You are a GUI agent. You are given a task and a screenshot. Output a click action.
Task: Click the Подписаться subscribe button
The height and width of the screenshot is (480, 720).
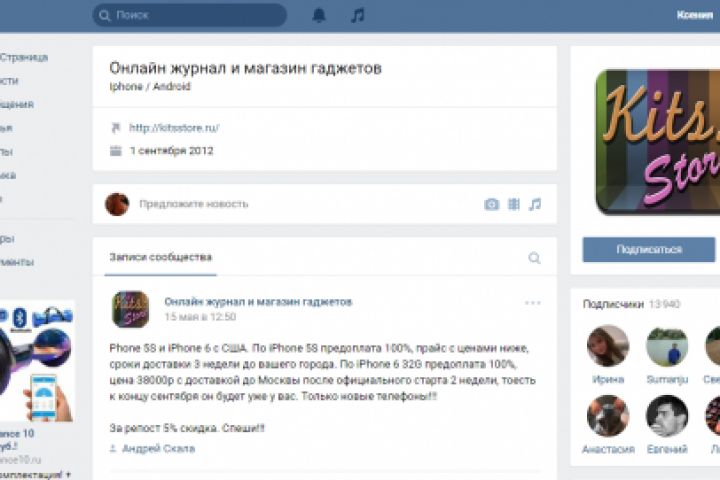[649, 249]
